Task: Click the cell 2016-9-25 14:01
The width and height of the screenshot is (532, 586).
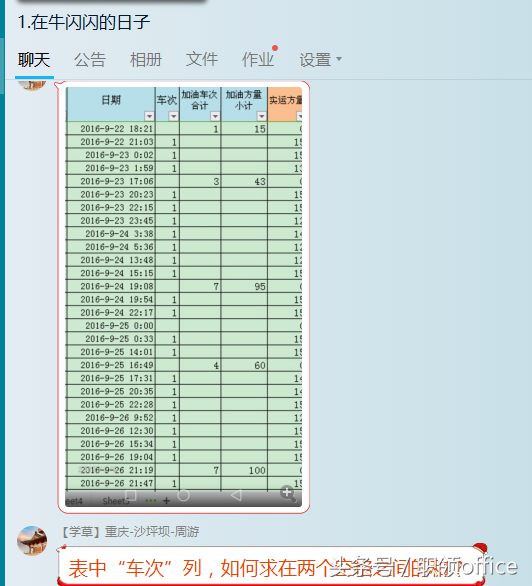Action: click(x=111, y=352)
